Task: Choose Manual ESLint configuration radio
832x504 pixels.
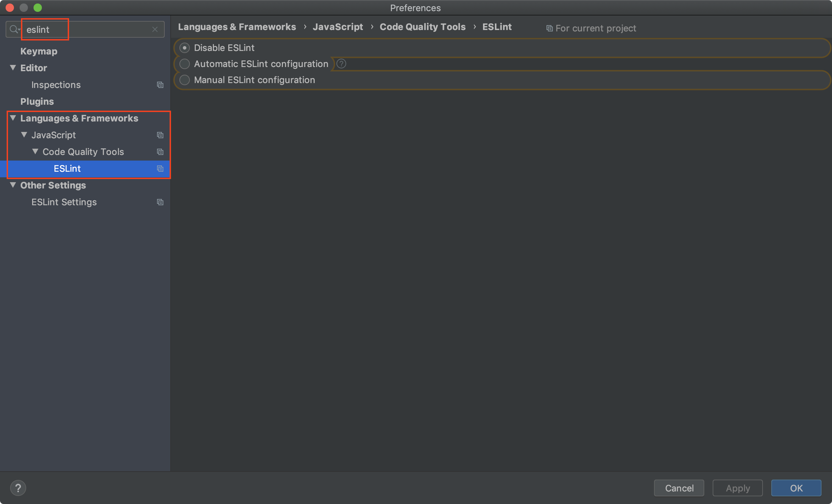Action: pos(185,80)
